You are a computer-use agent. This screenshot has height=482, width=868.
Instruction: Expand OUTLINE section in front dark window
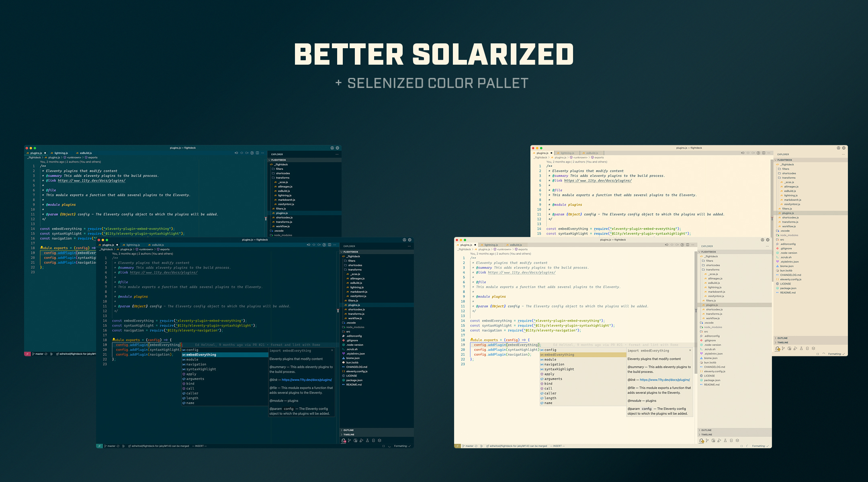coord(348,430)
